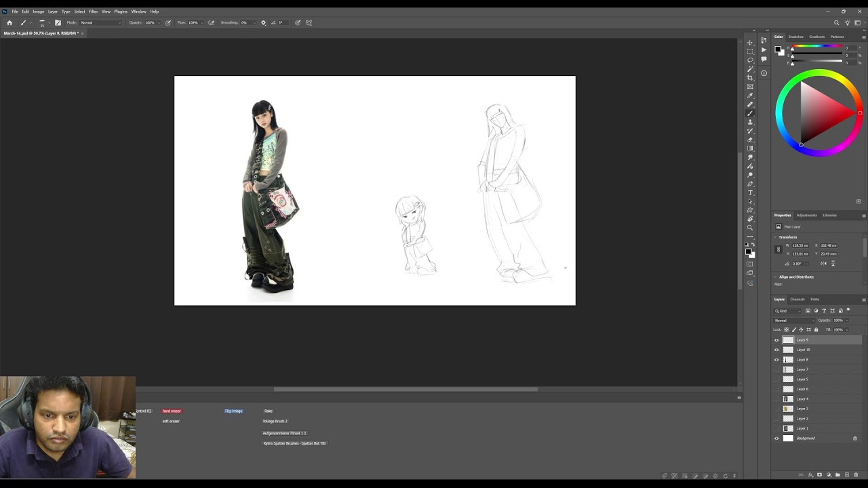Open layer blend mode Normal dropdown
The image size is (868, 488).
(x=795, y=321)
